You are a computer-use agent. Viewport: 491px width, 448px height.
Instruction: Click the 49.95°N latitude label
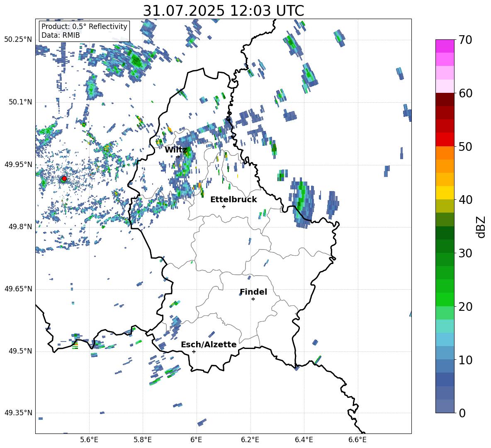click(18, 165)
